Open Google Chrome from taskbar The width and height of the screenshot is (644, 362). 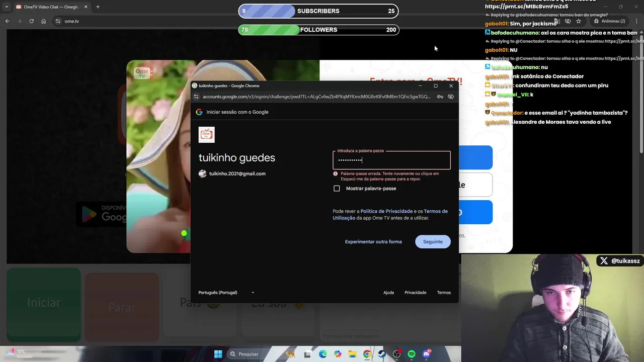[x=367, y=354]
